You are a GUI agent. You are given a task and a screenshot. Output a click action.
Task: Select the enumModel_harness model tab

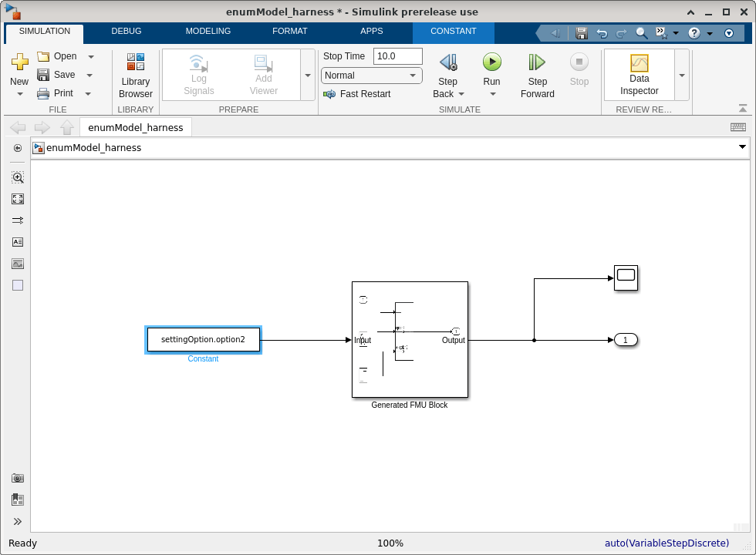136,128
